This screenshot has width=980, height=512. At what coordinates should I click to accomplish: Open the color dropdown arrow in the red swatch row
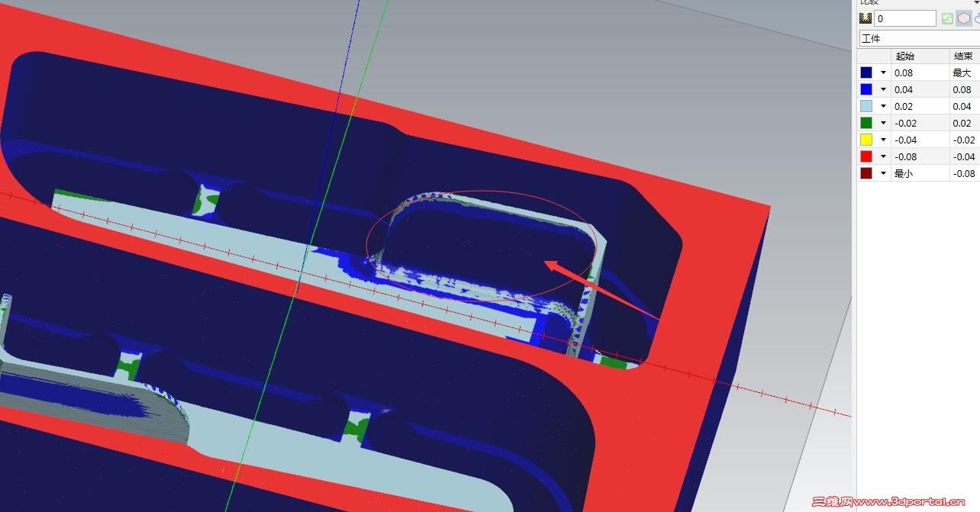[884, 156]
